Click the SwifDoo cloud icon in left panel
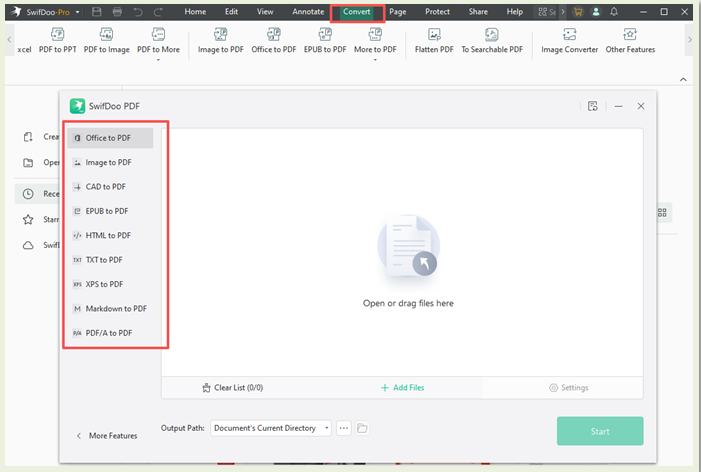The image size is (701, 472). tap(28, 245)
